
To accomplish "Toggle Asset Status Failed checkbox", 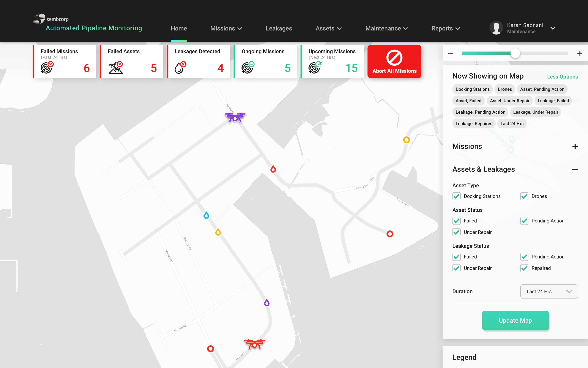I will (457, 221).
